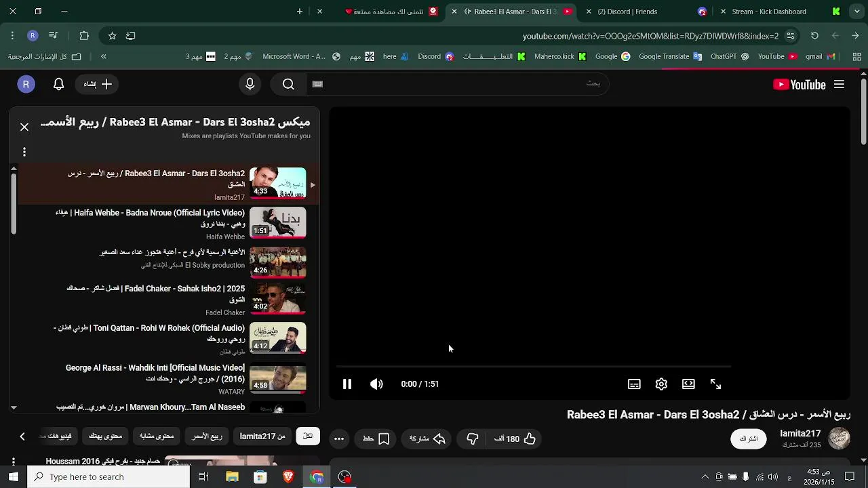
Task: Dislike the video with thumbs down
Action: tap(473, 439)
